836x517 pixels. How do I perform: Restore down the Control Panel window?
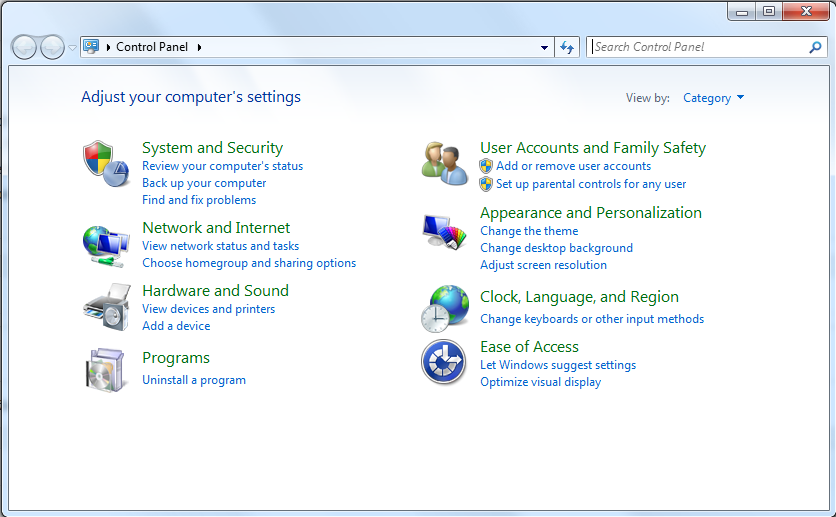[769, 12]
